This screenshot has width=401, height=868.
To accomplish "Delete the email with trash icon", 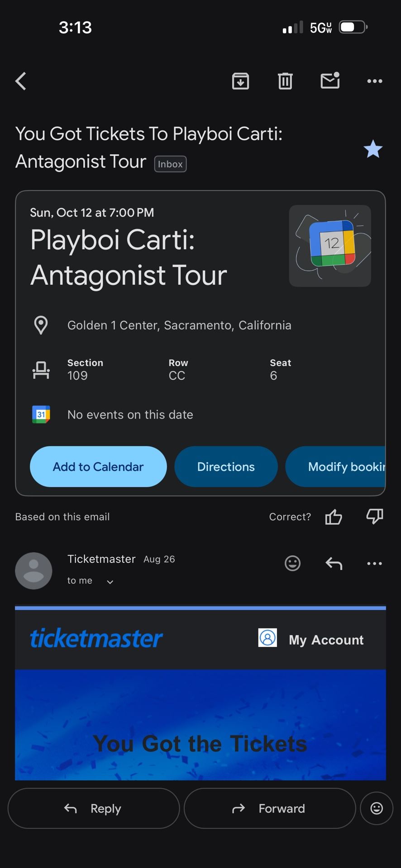I will coord(285,81).
